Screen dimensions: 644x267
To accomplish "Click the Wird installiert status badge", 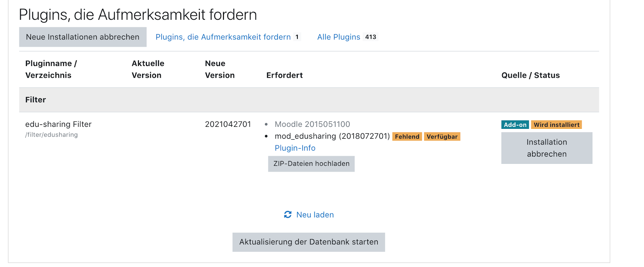I will (x=557, y=125).
